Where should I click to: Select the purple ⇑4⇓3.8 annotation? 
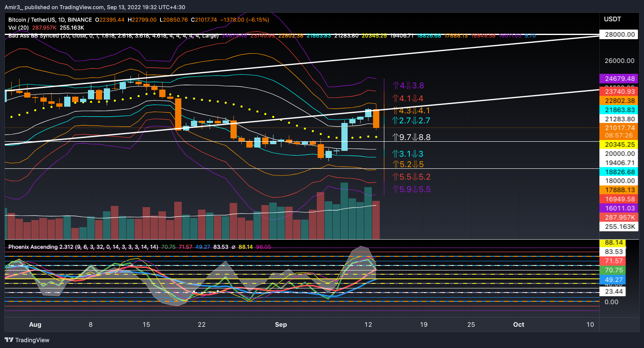pos(408,86)
